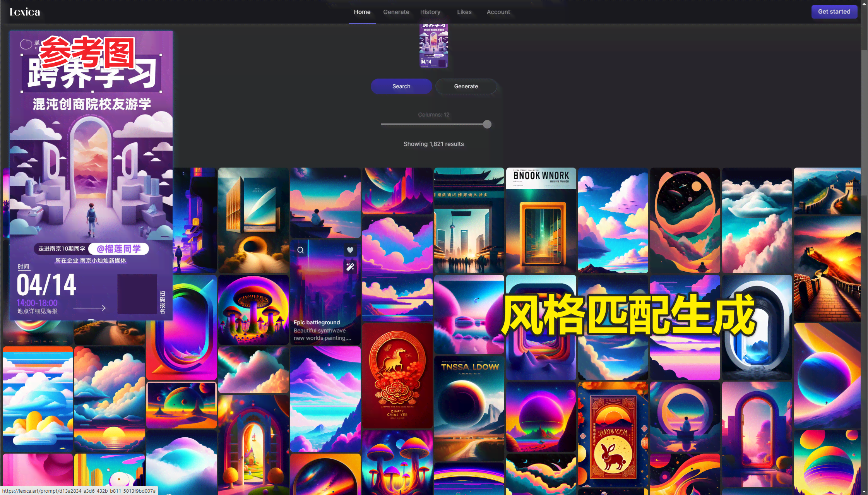Click the heart/like icon on thumbnail
The image size is (868, 495).
(x=350, y=250)
